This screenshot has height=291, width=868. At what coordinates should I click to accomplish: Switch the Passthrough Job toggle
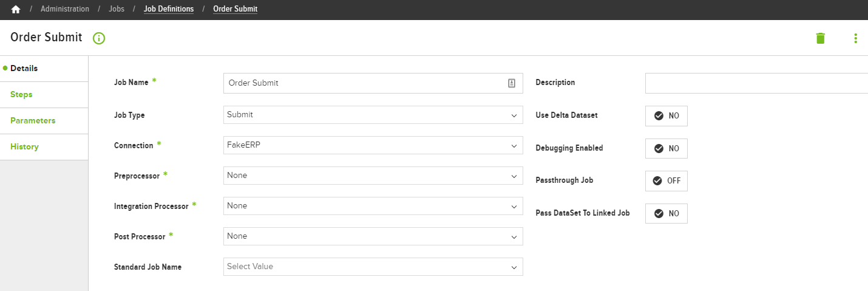(666, 180)
